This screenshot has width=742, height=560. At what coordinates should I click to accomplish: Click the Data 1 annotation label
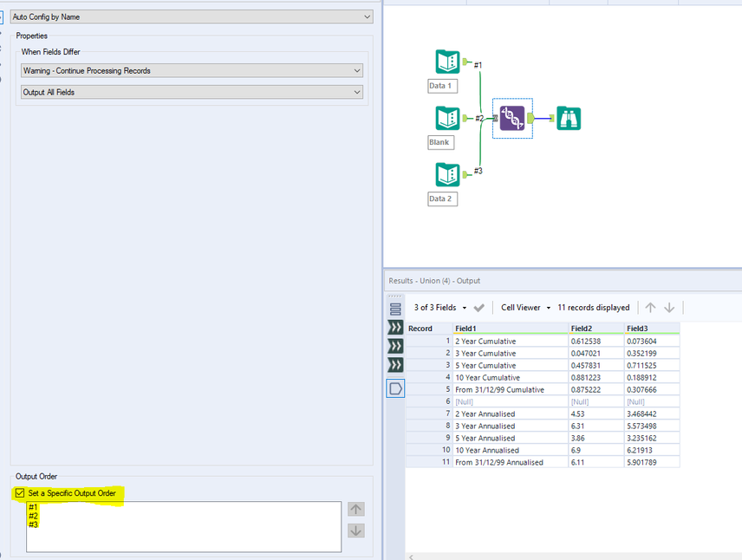(x=442, y=86)
